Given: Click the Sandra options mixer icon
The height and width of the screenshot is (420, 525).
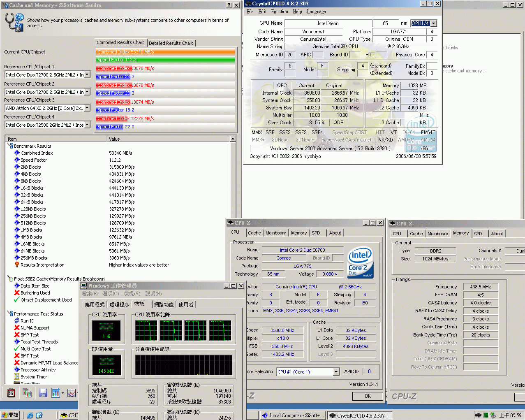Looking at the screenshot, I should [11, 393].
